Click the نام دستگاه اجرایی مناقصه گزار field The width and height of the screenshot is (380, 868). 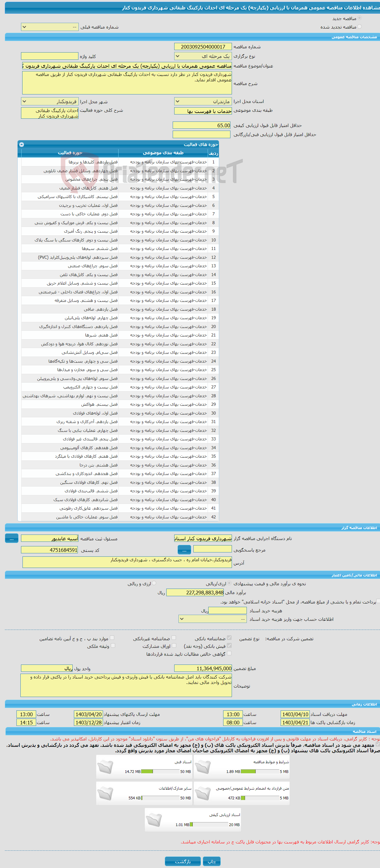[x=203, y=539]
